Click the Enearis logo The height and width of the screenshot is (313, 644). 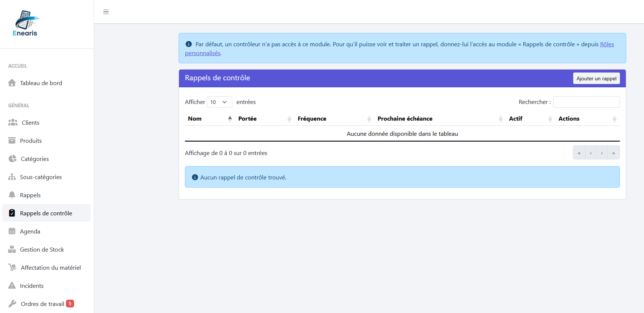point(26,23)
